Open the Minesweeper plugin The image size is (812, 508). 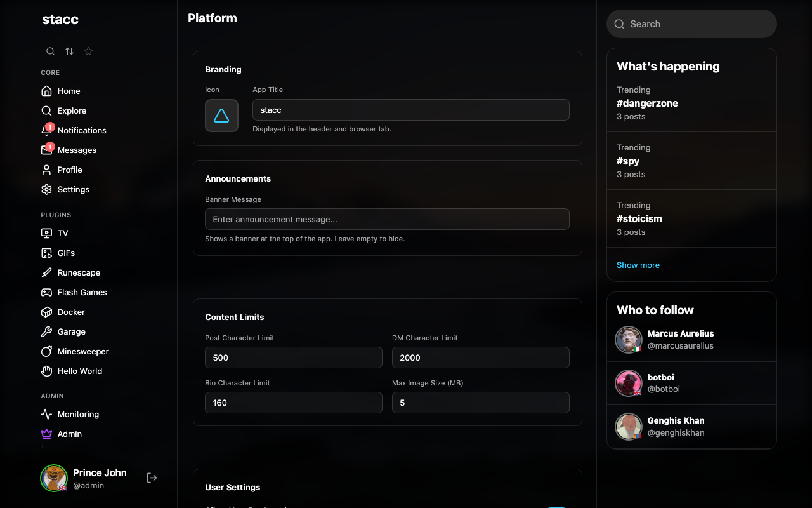[x=83, y=351]
